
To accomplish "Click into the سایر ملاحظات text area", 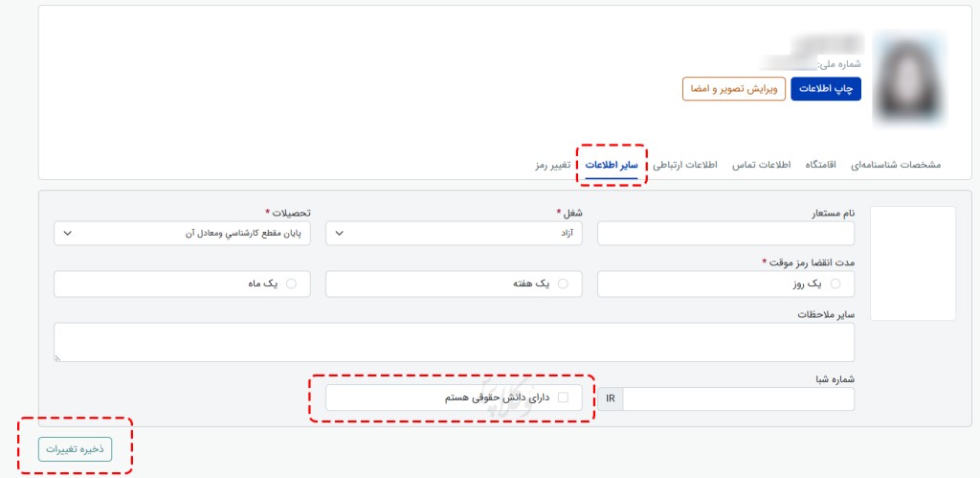I will pyautogui.click(x=454, y=342).
